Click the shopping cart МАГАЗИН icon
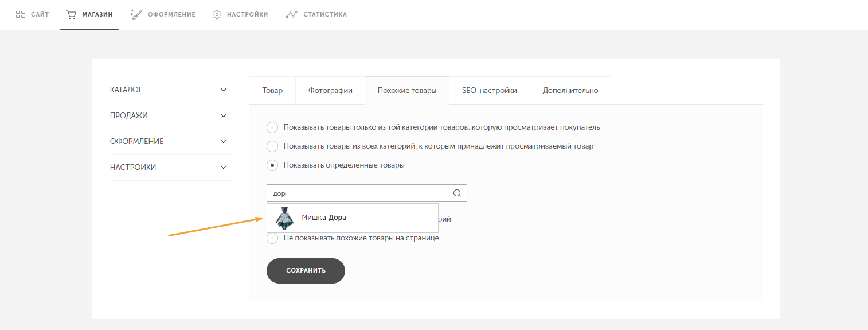Viewport: 868px width, 330px height. pyautogui.click(x=71, y=14)
